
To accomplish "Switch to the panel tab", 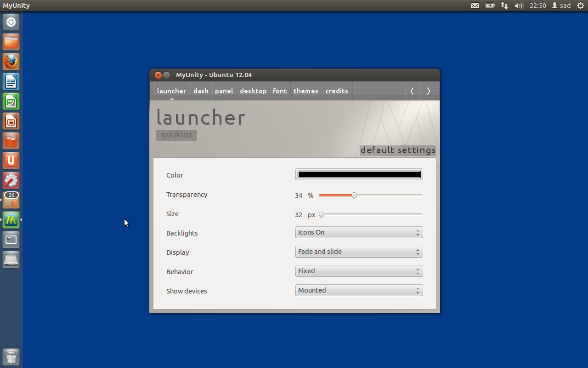I will 224,91.
